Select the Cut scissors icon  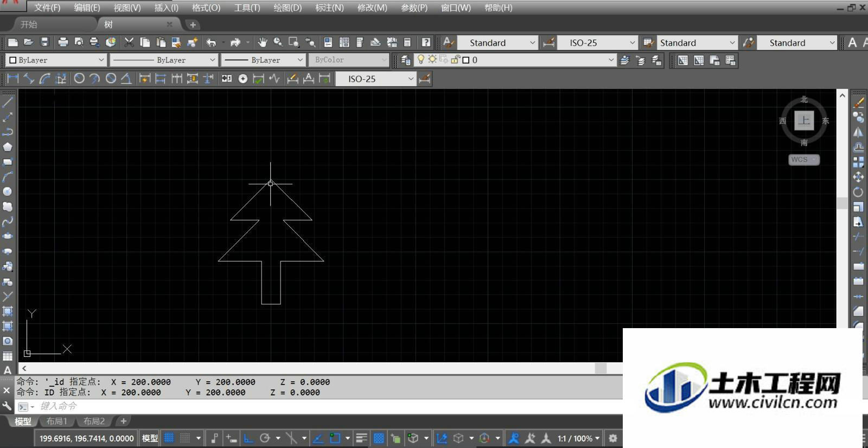tap(129, 42)
